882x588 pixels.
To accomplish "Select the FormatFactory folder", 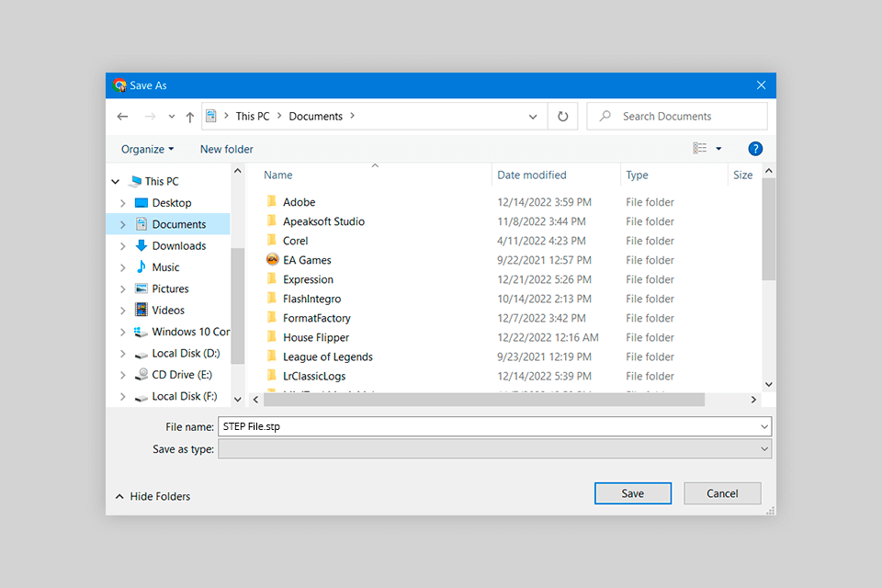I will coord(317,318).
